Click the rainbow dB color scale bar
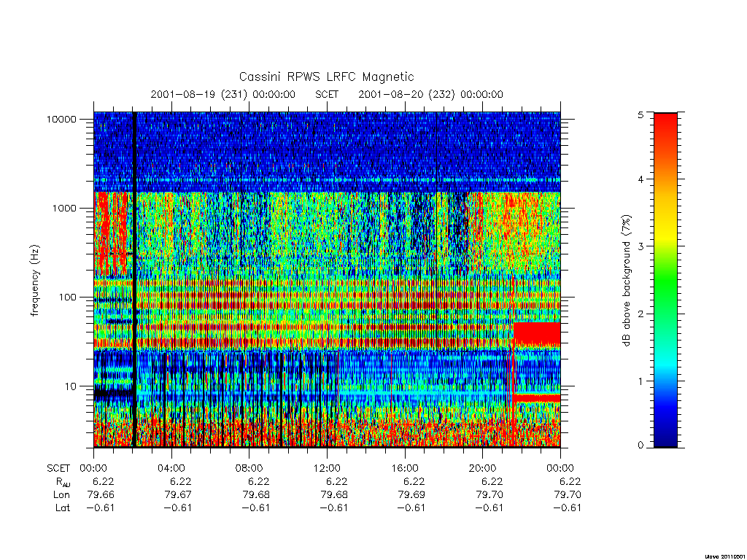 click(665, 280)
